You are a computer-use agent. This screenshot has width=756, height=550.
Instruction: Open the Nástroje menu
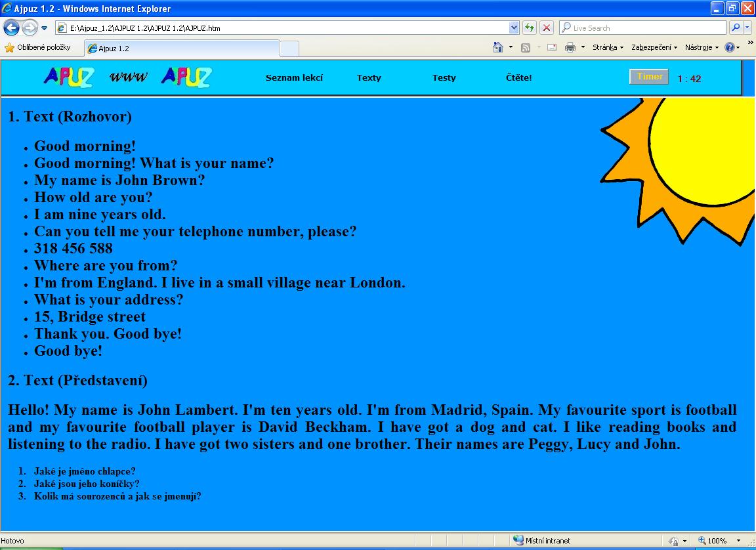point(702,47)
